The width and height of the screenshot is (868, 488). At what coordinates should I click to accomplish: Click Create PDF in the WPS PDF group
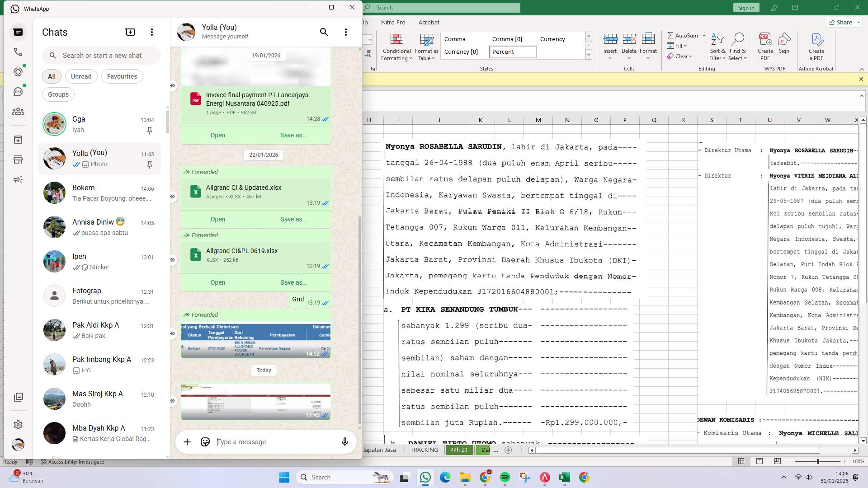765,45
